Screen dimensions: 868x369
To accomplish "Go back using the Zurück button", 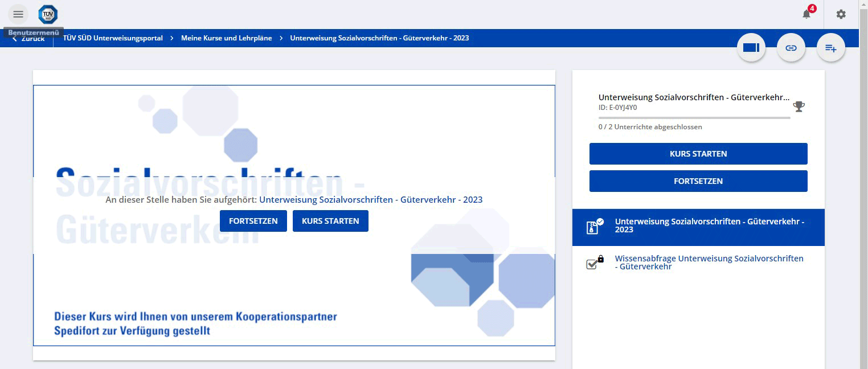I will pyautogui.click(x=28, y=38).
